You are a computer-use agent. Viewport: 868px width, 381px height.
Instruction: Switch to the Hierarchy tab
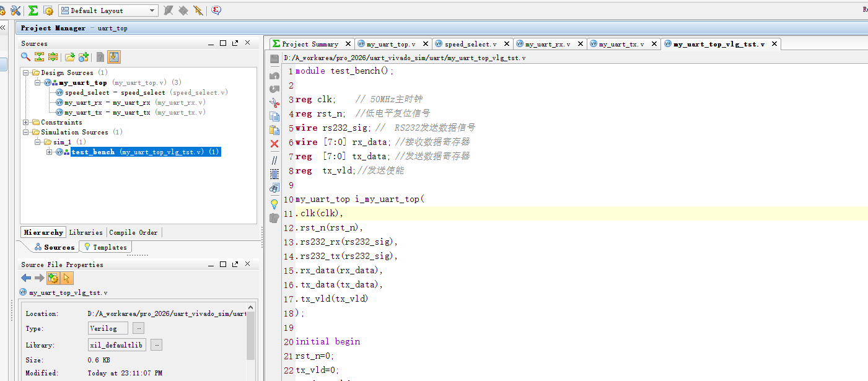[x=43, y=232]
